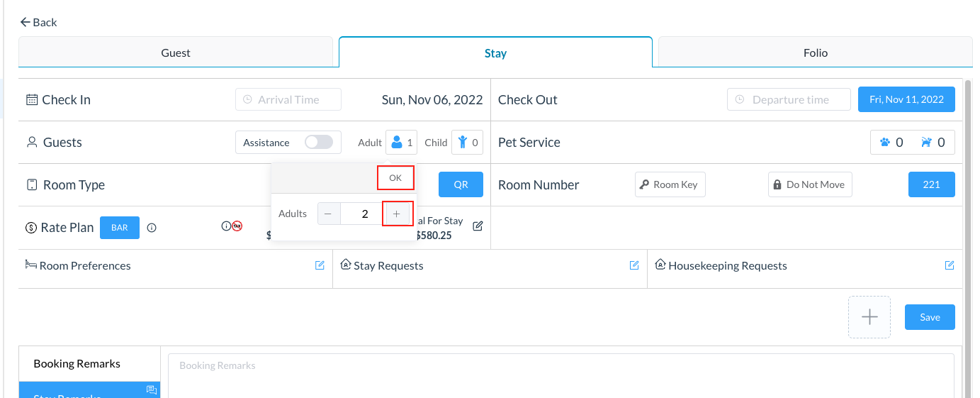Edit Housekeeping Requests with pencil icon
This screenshot has height=398, width=980.
949,265
